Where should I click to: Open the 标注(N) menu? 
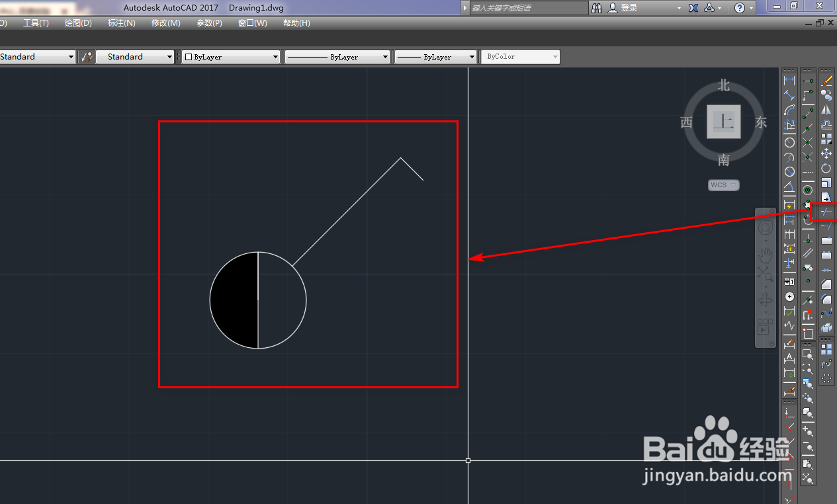point(122,23)
